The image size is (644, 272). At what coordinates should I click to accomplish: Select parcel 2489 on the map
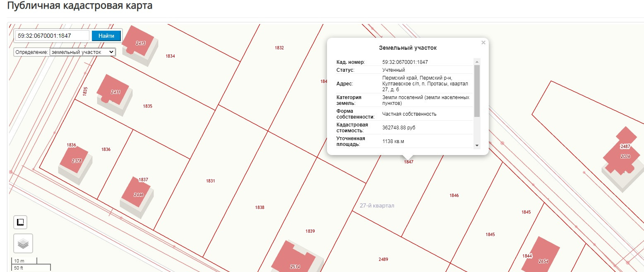coord(383,259)
